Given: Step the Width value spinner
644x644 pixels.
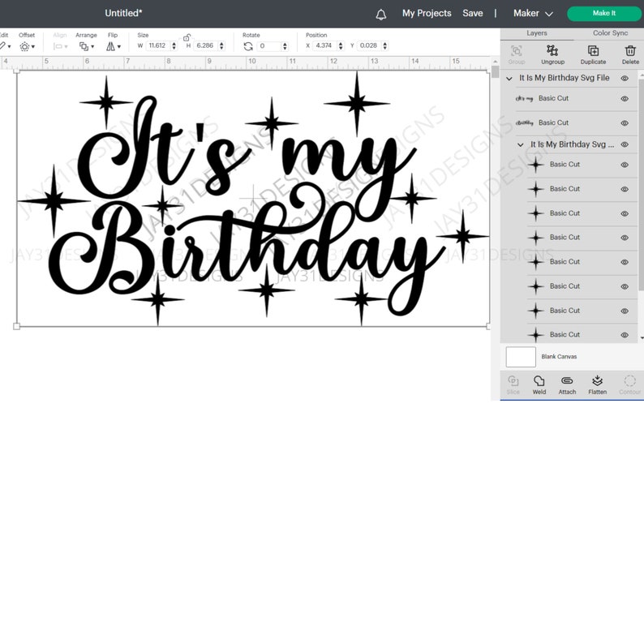Looking at the screenshot, I should pyautogui.click(x=174, y=46).
